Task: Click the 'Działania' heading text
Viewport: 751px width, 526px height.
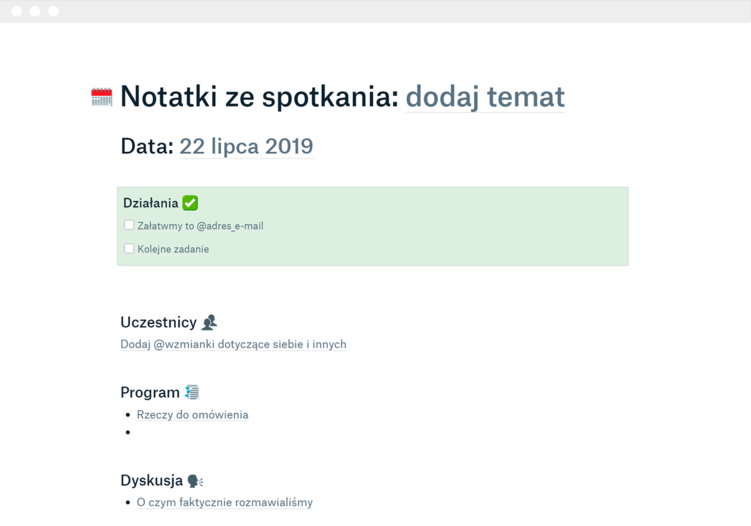Action: click(x=150, y=203)
